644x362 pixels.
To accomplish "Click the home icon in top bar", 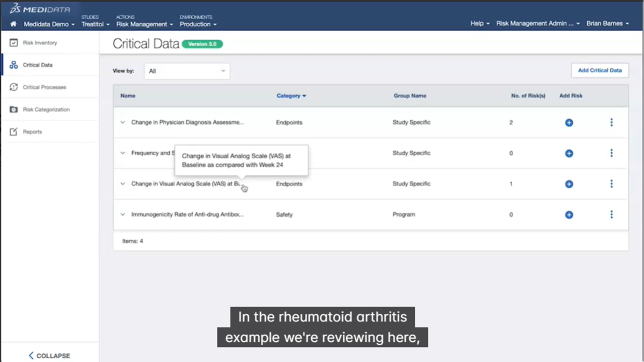I will click(13, 24).
